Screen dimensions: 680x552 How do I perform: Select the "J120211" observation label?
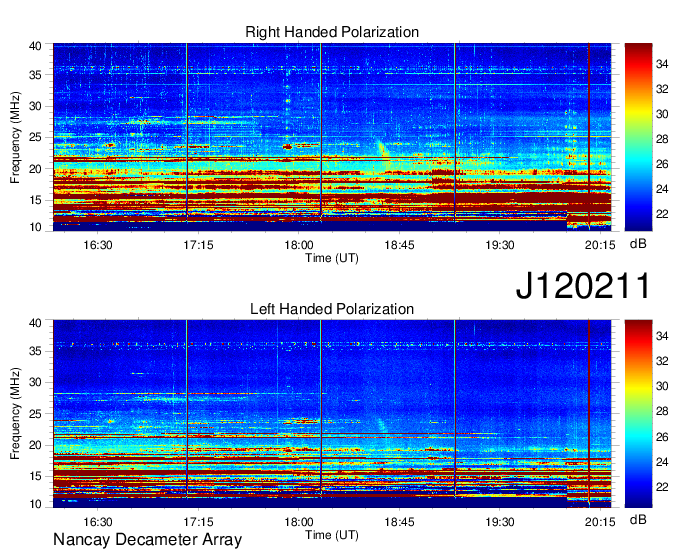click(583, 286)
